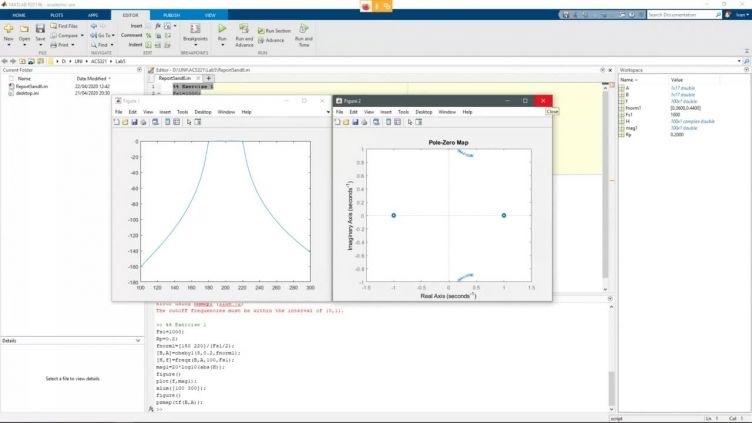
Task: Add new editor tab with plus button
Action: [x=209, y=78]
